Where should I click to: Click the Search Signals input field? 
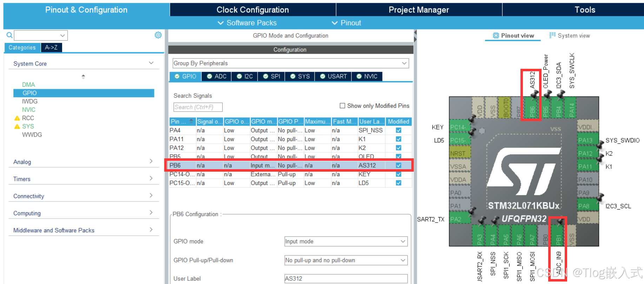tap(198, 107)
